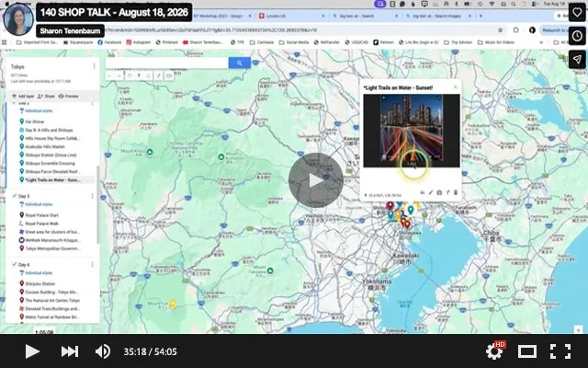Click the Mount Kinpu green mountain marker
Image resolution: width=588 pixels, height=368 pixels.
[x=150, y=152]
